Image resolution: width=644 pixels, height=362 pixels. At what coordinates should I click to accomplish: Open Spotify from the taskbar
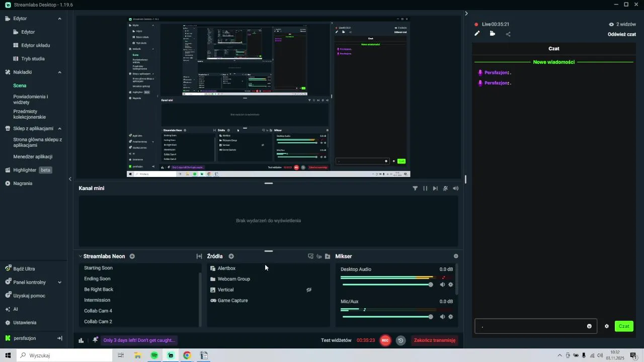pyautogui.click(x=154, y=355)
